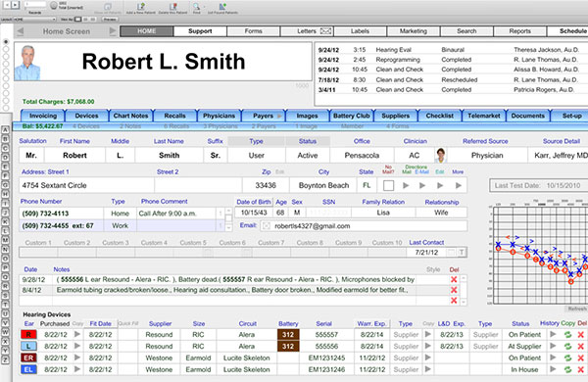Open the State field showing FL
This screenshot has width=588, height=382.
click(x=367, y=185)
